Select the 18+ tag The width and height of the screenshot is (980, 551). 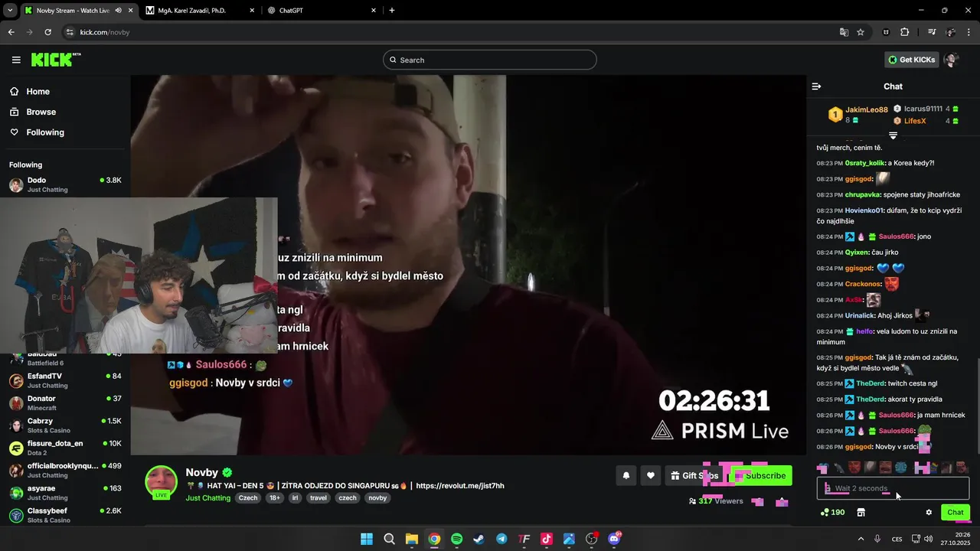click(274, 497)
